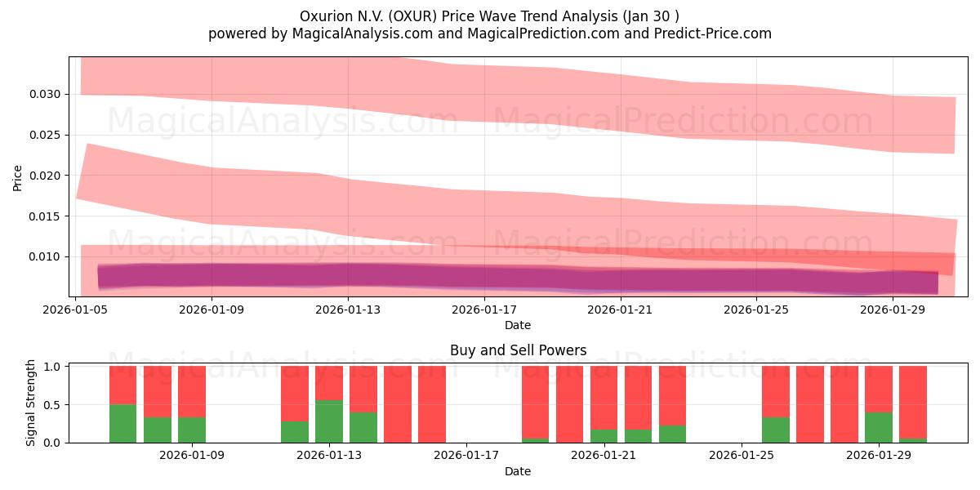
Task: Click the green bar segment for 2026-01-29
Action: tap(879, 427)
